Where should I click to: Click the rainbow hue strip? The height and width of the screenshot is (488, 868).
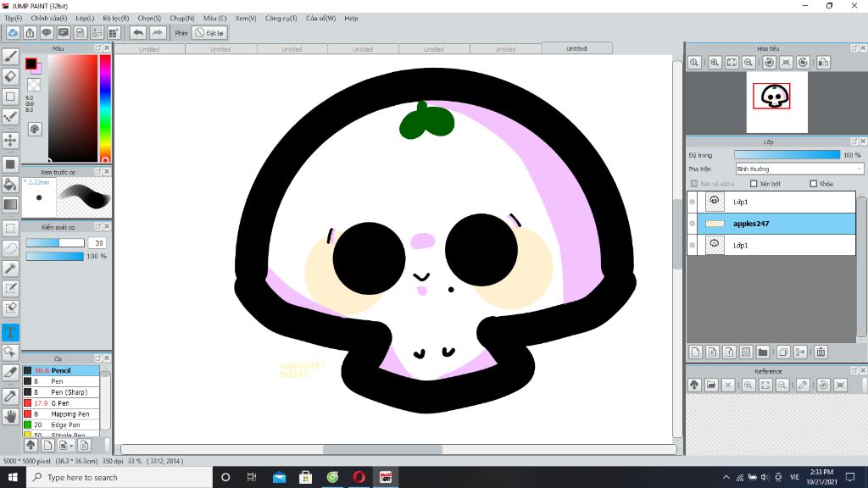click(104, 108)
